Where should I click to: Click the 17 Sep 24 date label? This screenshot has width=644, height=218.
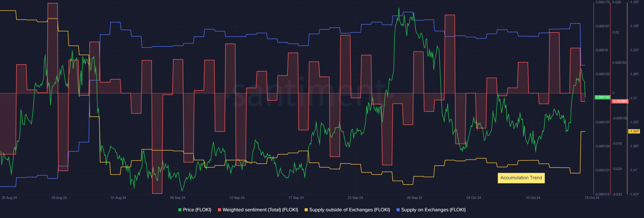296,198
